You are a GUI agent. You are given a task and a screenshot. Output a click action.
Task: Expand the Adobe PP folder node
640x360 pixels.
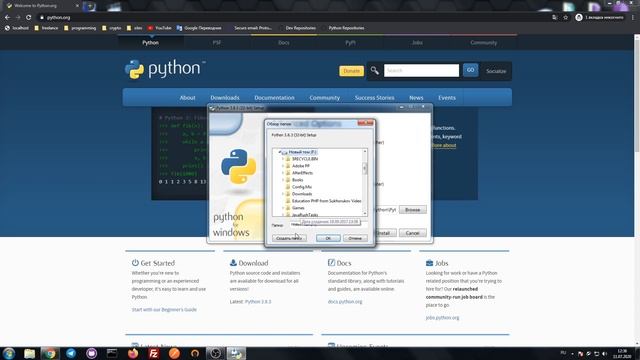[x=283, y=166]
